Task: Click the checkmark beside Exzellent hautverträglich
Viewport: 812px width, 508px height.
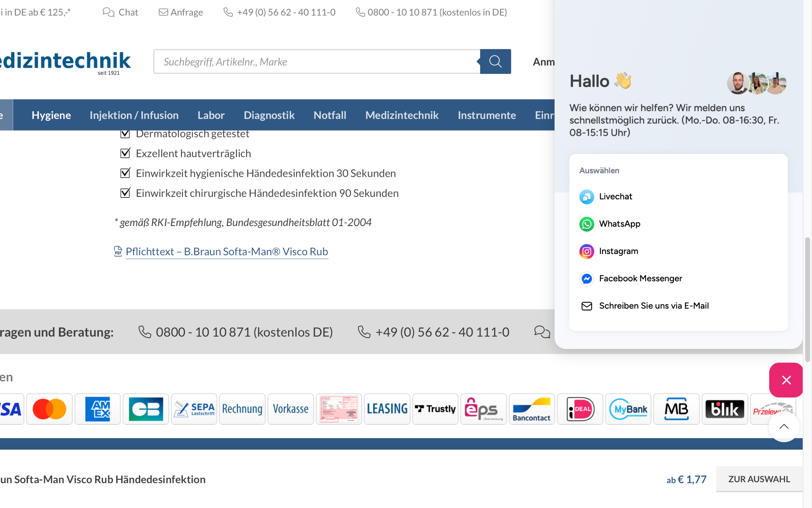Action: [x=125, y=153]
